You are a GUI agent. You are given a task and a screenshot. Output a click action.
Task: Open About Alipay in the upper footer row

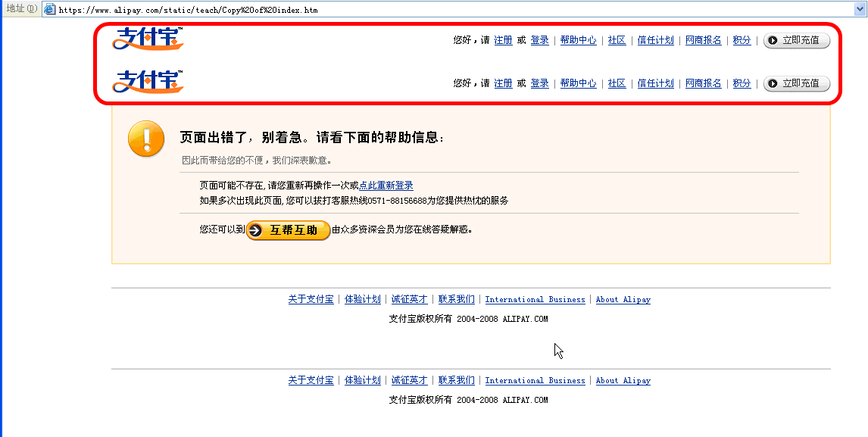623,300
